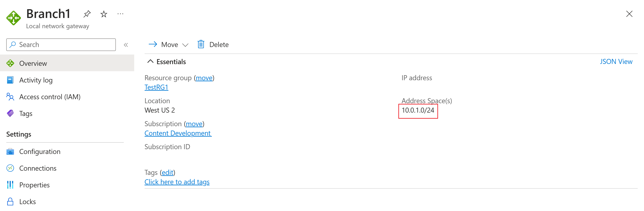Collapse the Essentials section
Viewport: 644px width, 211px height.
(150, 62)
